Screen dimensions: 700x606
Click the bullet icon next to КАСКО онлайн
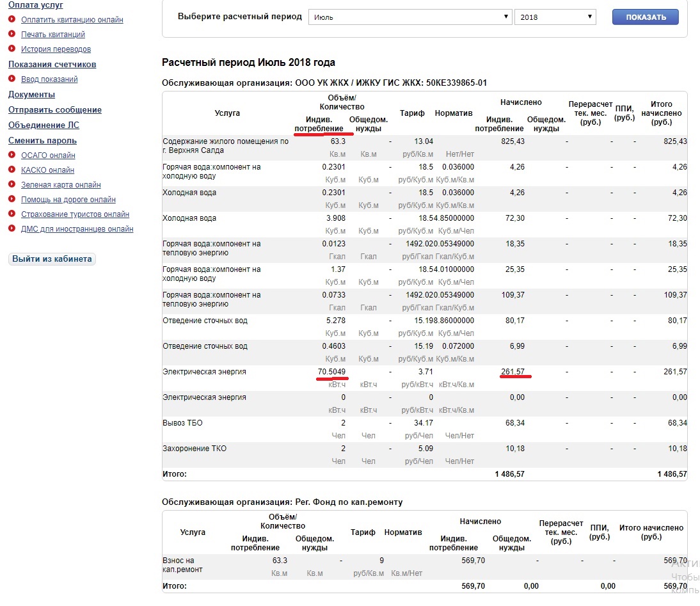click(12, 170)
